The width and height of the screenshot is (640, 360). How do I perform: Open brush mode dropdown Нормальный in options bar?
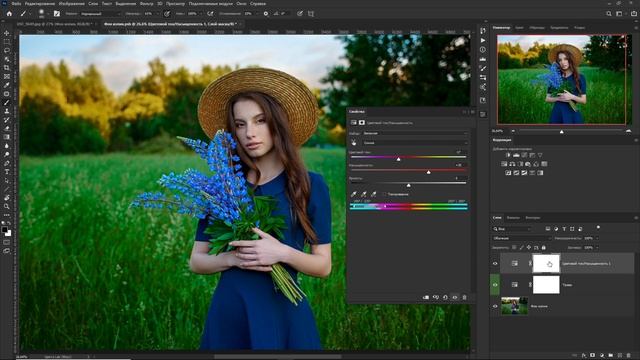pyautogui.click(x=100, y=13)
